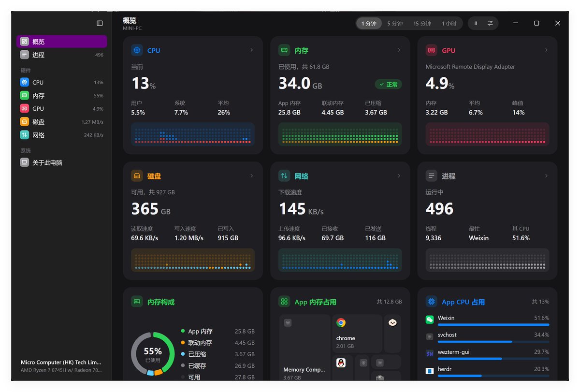The height and width of the screenshot is (392, 580).
Task: Click the red GPU icon in the sidebar
Action: tap(25, 109)
